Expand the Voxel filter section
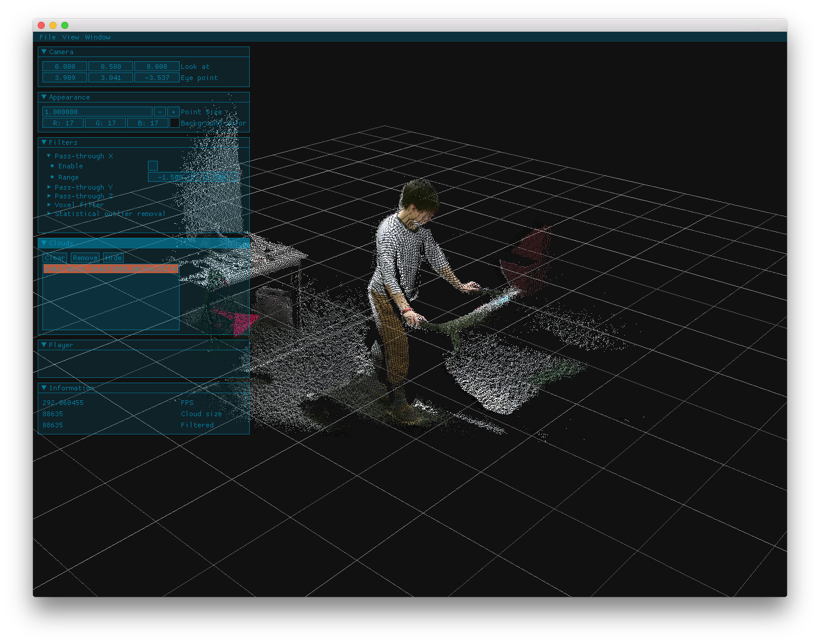The height and width of the screenshot is (644, 820). (x=49, y=205)
